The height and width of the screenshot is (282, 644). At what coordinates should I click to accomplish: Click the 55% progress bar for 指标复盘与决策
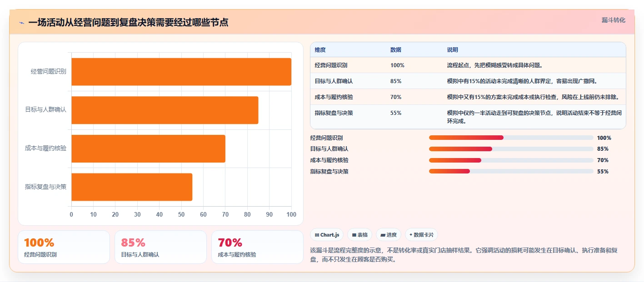511,171
